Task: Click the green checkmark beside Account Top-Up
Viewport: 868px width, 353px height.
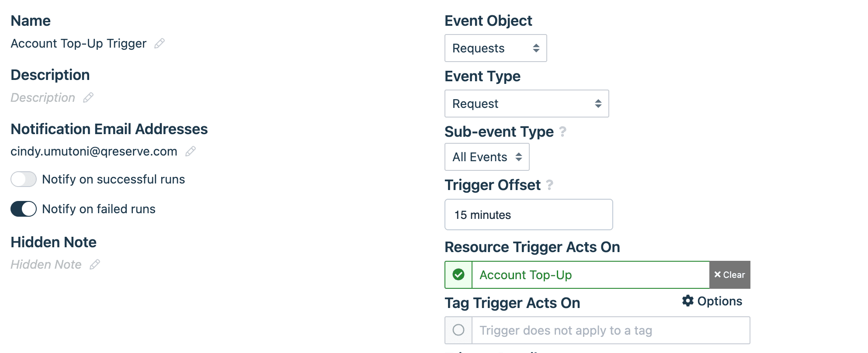Action: tap(458, 274)
